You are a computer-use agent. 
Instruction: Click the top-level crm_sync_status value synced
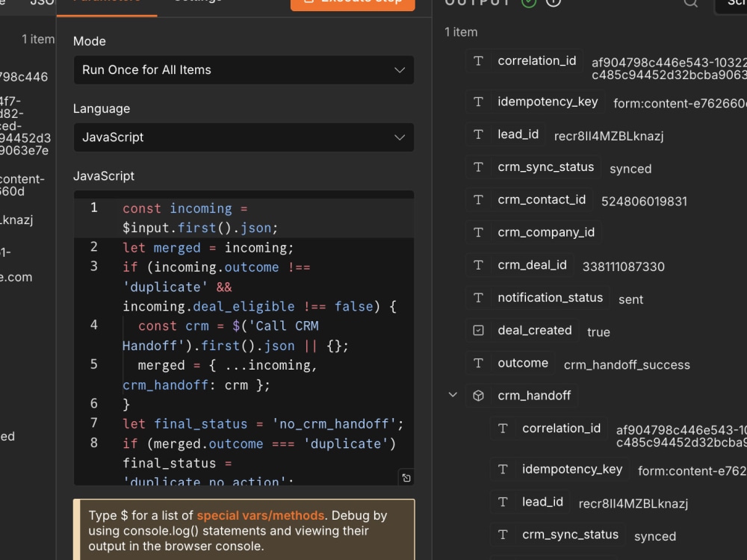coord(630,169)
